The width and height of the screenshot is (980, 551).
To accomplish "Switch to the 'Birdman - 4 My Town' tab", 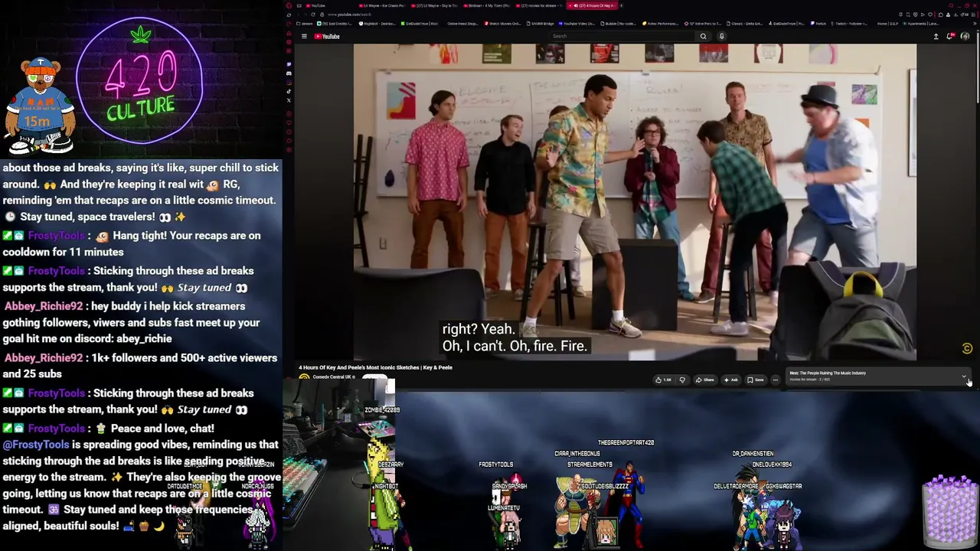I will 488,5.
